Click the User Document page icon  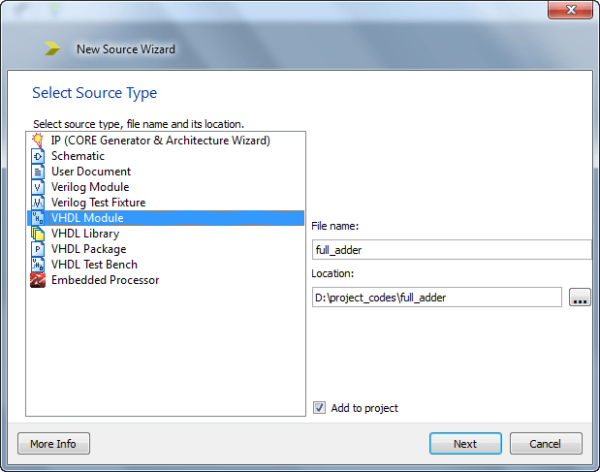pos(38,171)
